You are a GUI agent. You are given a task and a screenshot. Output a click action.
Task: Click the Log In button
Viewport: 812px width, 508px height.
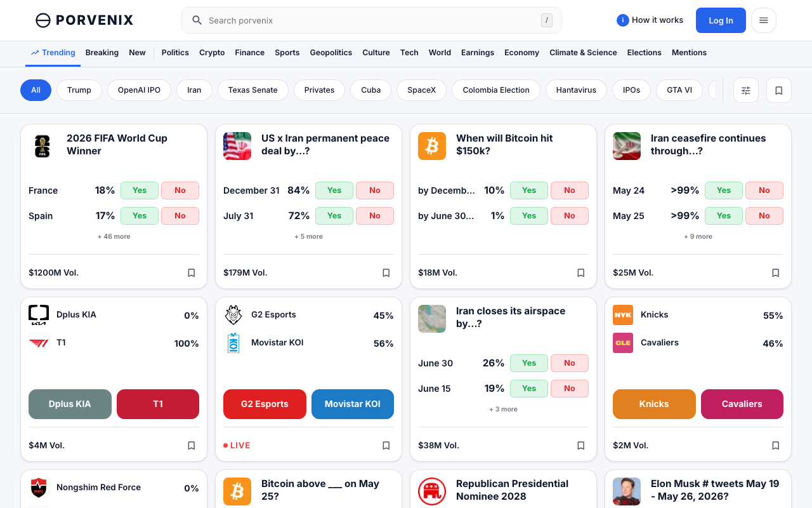point(721,20)
